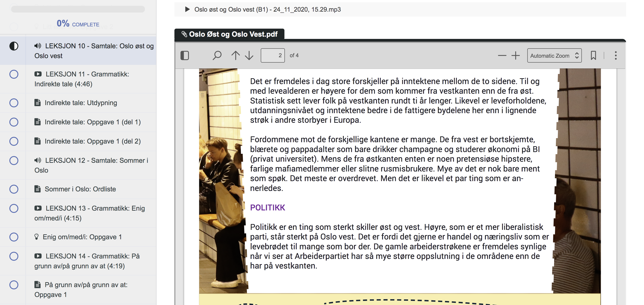Open Sommer i Oslo: Ordliste
The height and width of the screenshot is (305, 644).
coord(80,189)
